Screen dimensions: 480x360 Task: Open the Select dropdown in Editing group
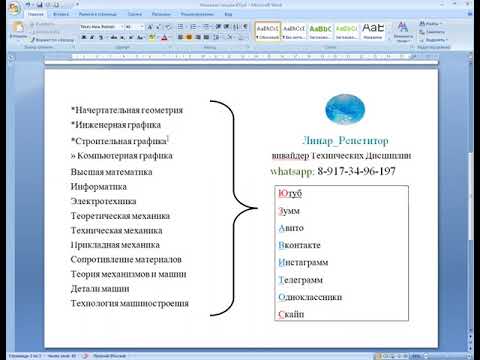point(433,40)
